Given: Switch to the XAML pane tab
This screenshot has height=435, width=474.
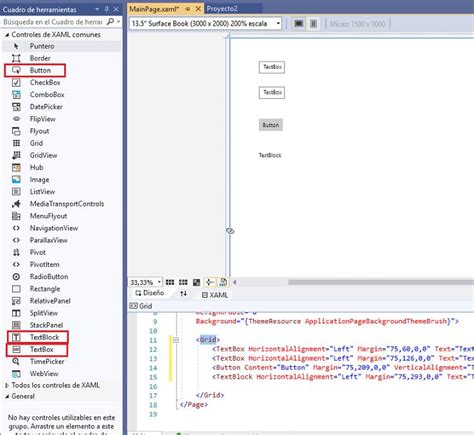Looking at the screenshot, I should [x=215, y=295].
